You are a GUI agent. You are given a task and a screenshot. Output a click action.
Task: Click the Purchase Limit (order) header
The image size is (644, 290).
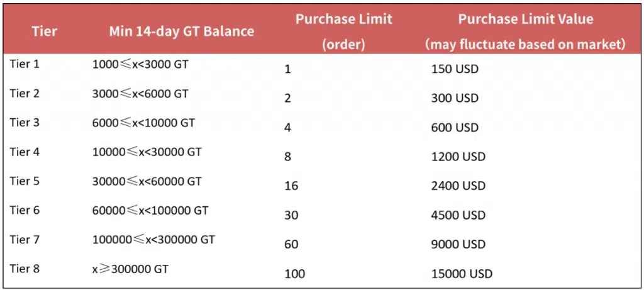pyautogui.click(x=343, y=31)
